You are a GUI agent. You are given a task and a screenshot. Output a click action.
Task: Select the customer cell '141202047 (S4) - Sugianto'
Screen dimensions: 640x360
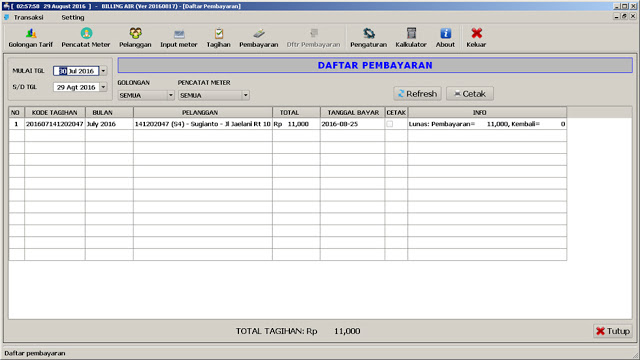202,124
